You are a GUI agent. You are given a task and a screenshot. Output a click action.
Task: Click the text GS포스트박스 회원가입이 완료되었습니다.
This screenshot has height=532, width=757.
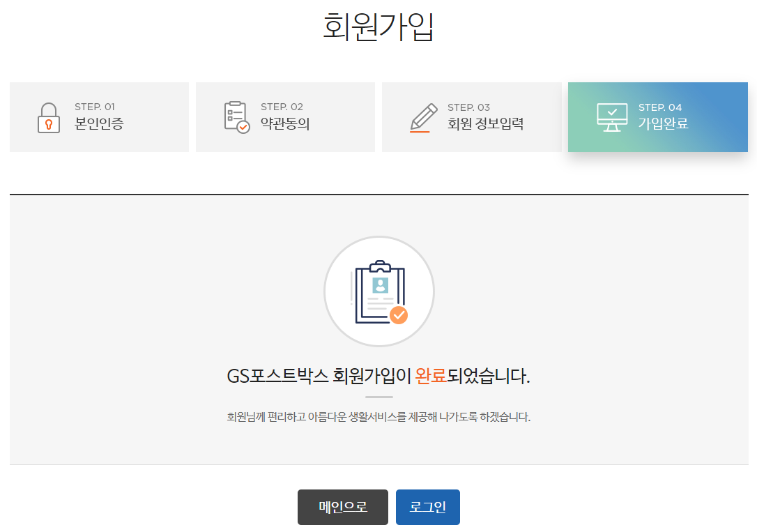[x=378, y=376]
